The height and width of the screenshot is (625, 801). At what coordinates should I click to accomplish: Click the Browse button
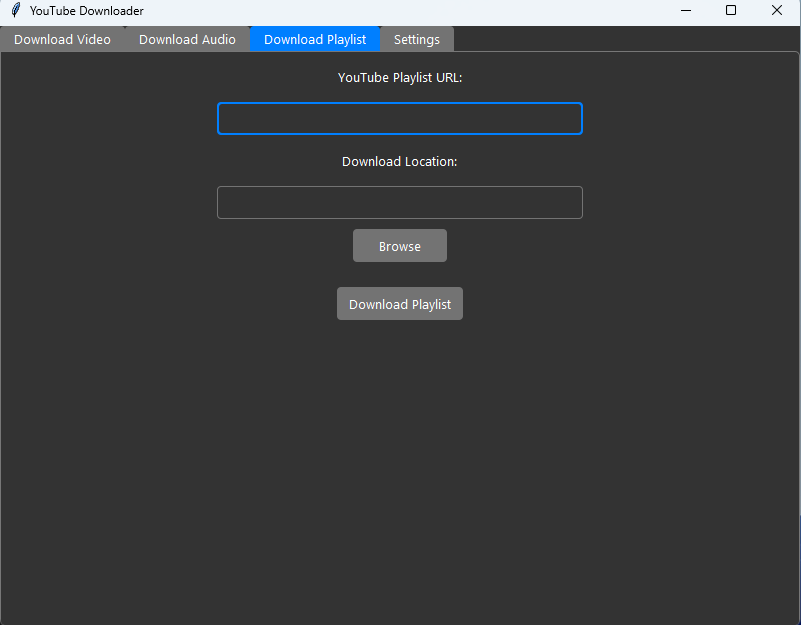point(399,246)
